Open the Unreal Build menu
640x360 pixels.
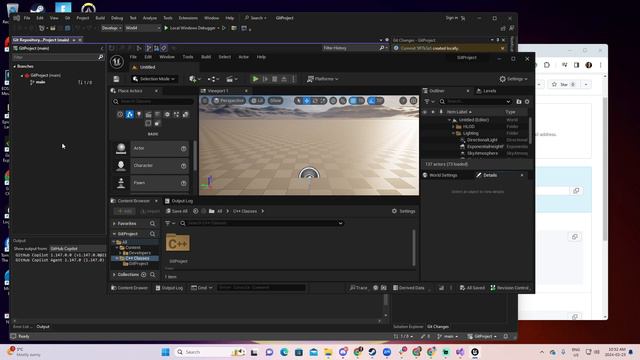point(206,57)
